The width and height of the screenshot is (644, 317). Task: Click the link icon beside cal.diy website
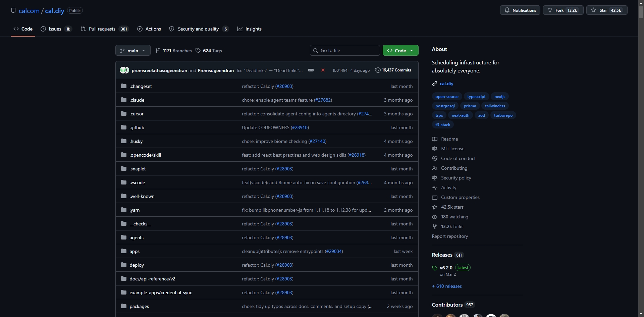click(435, 84)
